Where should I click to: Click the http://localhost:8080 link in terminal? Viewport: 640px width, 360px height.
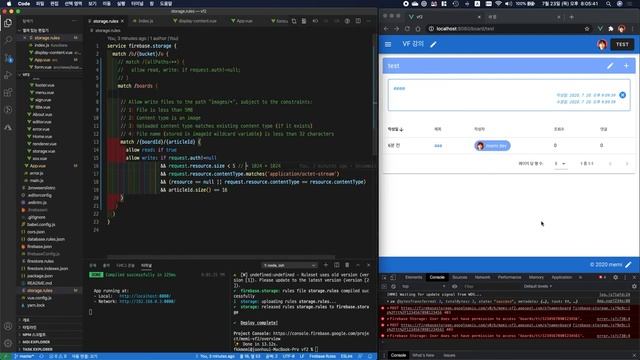[145, 296]
